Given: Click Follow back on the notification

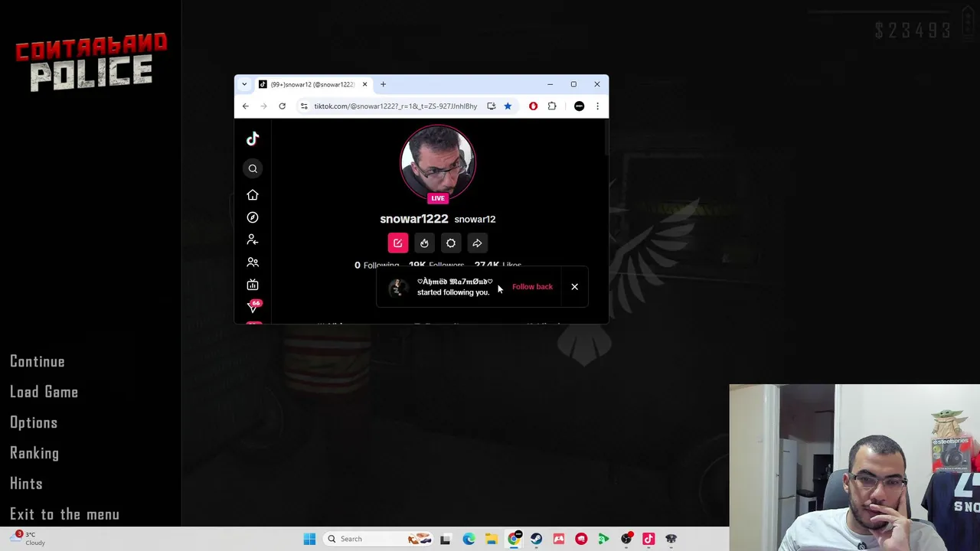Looking at the screenshot, I should [x=532, y=287].
